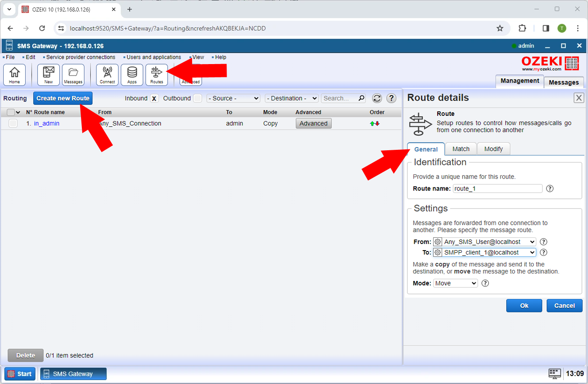Viewport: 588px width, 384px height.
Task: Click the Route name input field
Action: (x=497, y=189)
